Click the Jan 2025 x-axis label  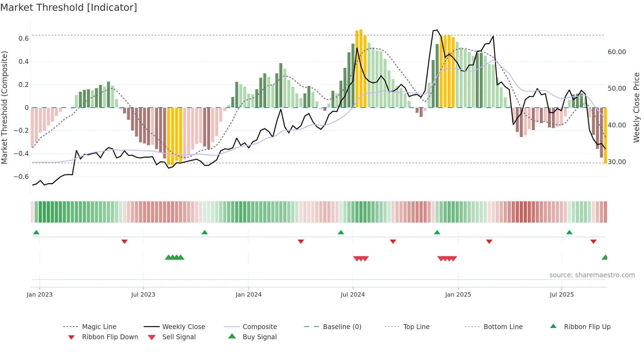tap(458, 294)
